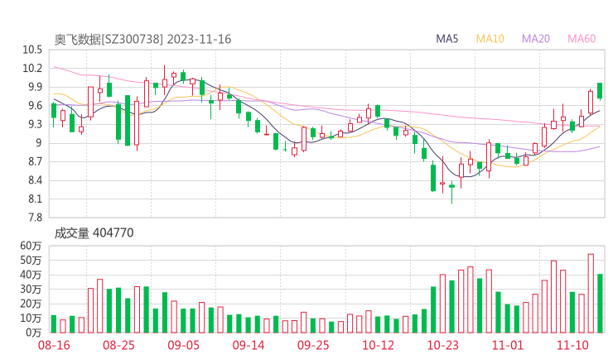Select the last green volume bar on the right

coord(600,304)
